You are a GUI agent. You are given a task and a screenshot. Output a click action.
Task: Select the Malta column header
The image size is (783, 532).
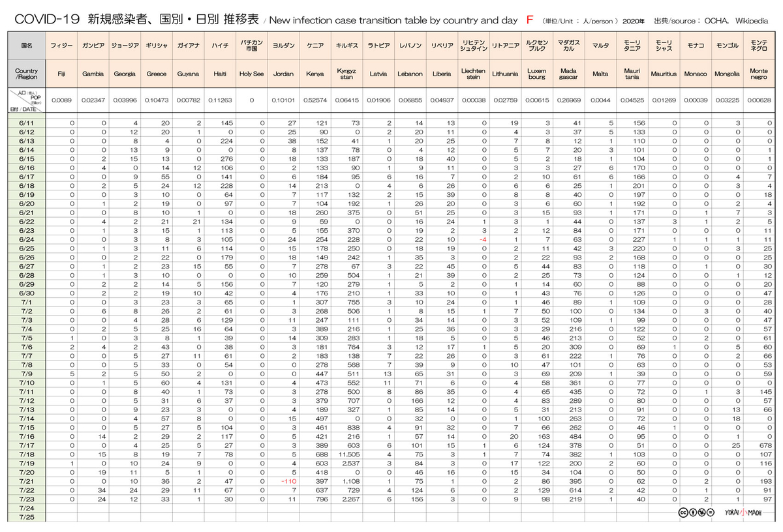tap(600, 74)
